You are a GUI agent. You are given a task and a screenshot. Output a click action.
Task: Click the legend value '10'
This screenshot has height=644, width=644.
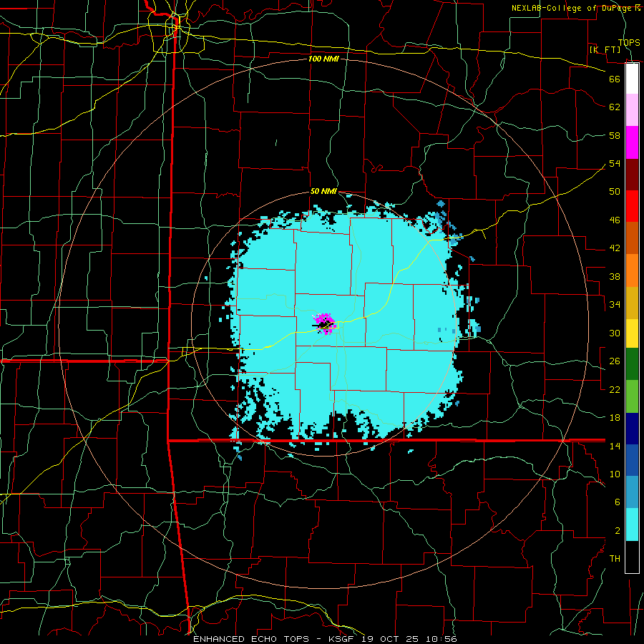click(615, 474)
